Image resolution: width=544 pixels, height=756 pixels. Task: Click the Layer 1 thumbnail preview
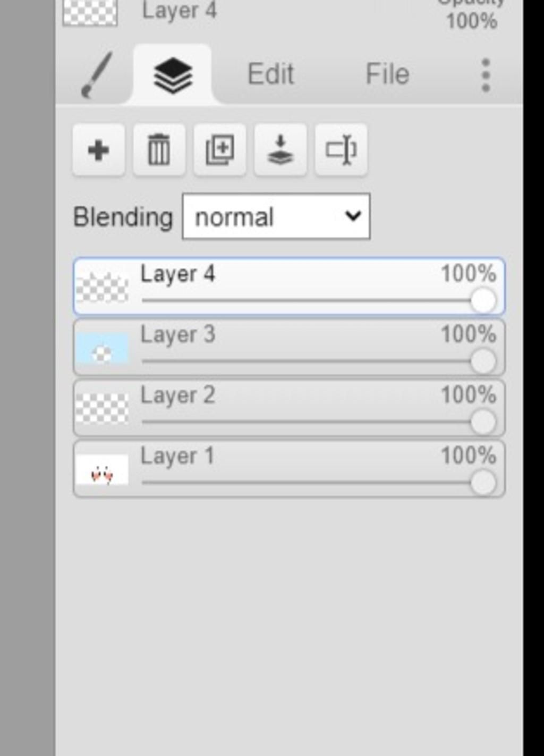point(102,469)
